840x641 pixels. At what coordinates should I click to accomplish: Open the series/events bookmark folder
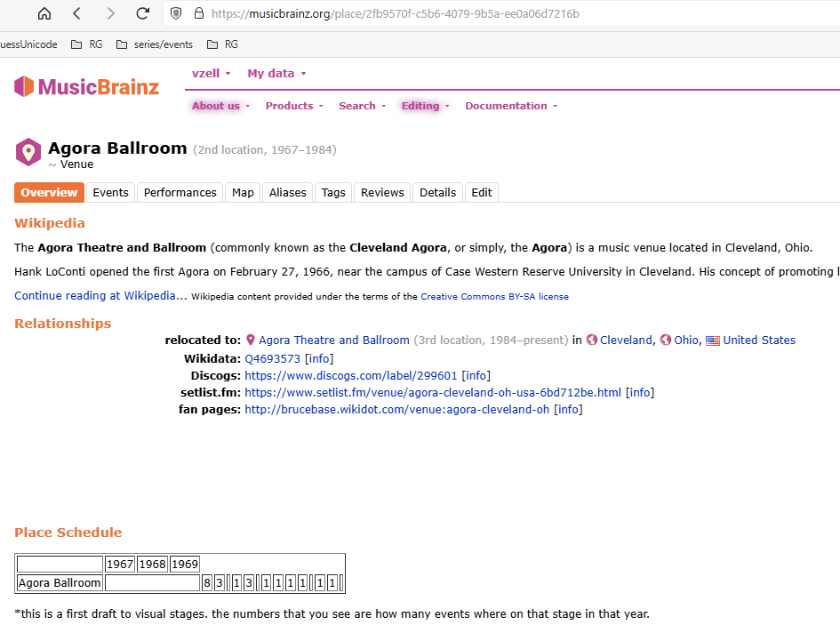(155, 44)
